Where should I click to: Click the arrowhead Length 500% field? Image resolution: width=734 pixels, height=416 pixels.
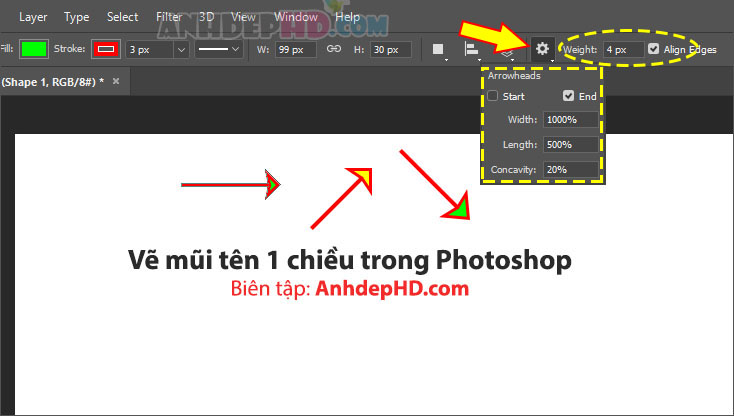click(x=571, y=145)
